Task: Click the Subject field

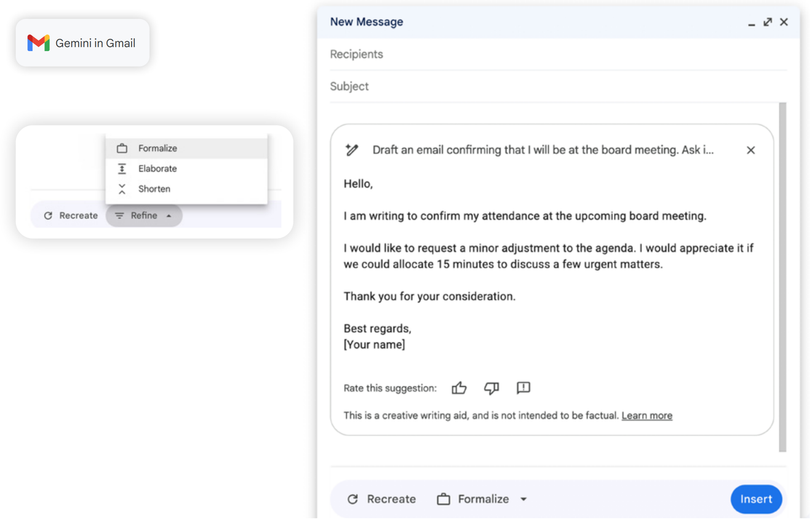Action: point(558,86)
